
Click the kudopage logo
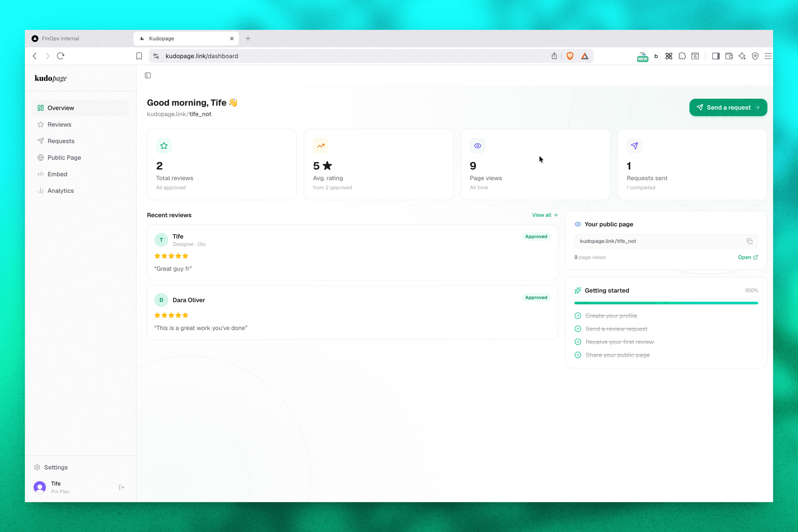coord(50,78)
